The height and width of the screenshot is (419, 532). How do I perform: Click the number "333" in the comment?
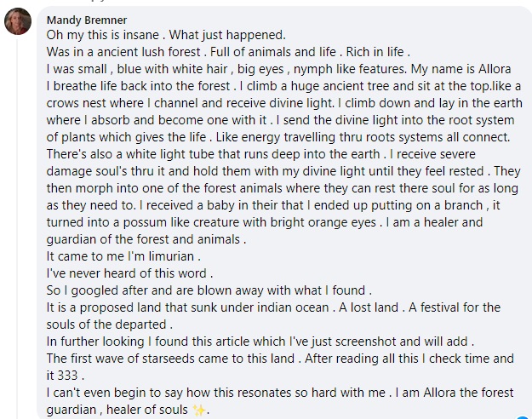click(72, 375)
